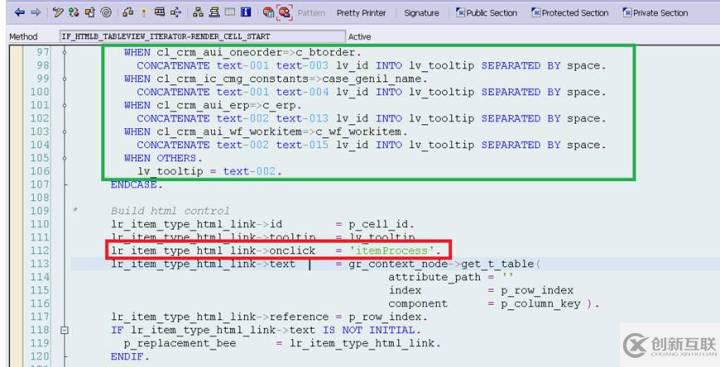This screenshot has width=720, height=367.
Task: Open Other Object icon
Action: pos(90,12)
